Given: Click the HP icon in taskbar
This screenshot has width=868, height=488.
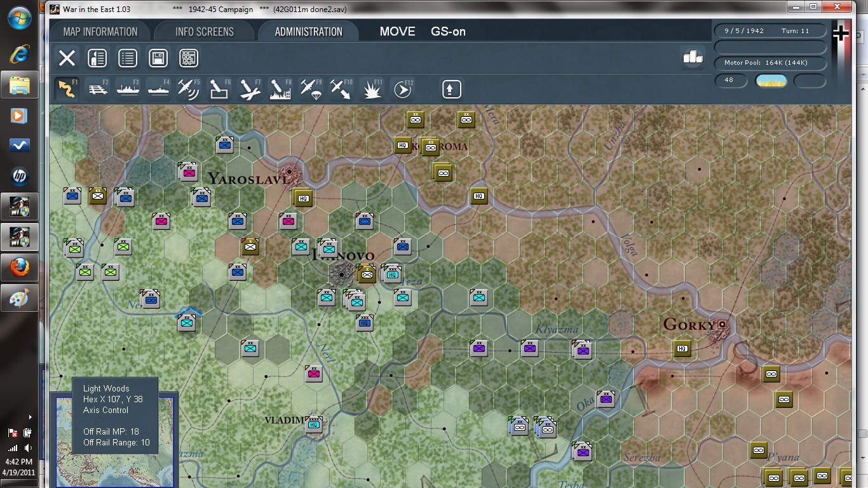Looking at the screenshot, I should [19, 176].
